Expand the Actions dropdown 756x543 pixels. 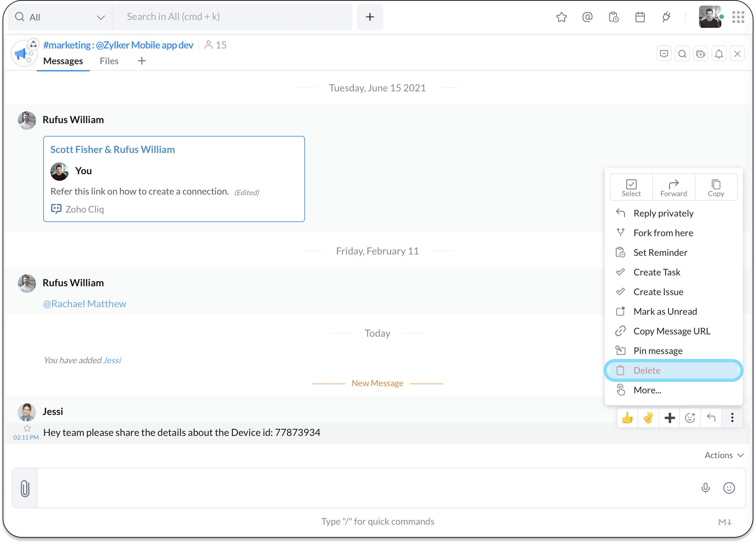(x=724, y=455)
